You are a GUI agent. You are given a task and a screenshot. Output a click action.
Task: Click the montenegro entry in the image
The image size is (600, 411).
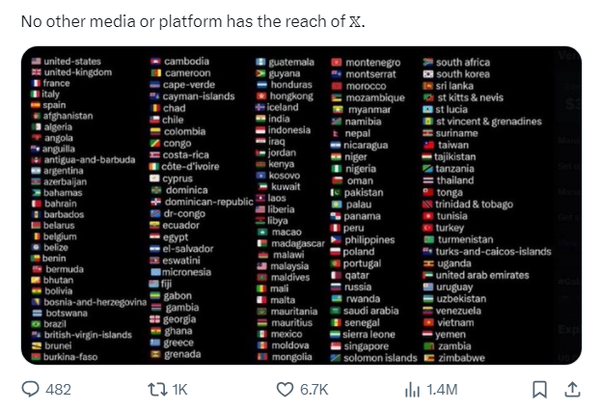366,62
